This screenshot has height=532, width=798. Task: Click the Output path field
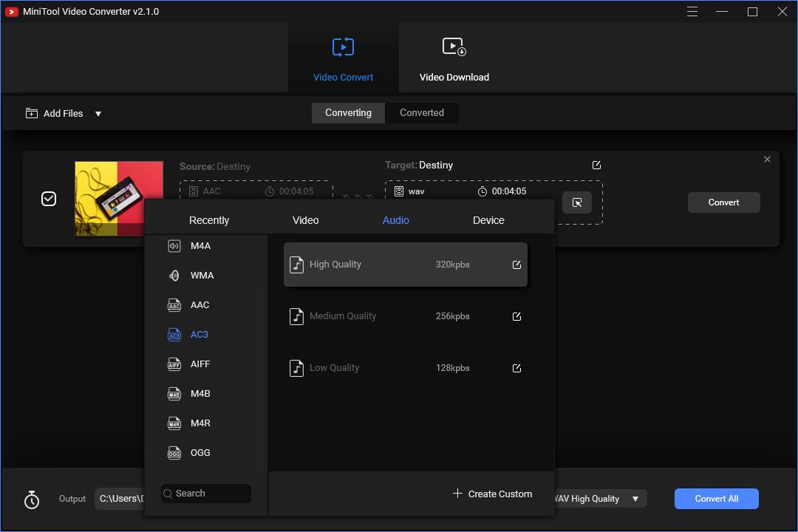click(x=121, y=499)
